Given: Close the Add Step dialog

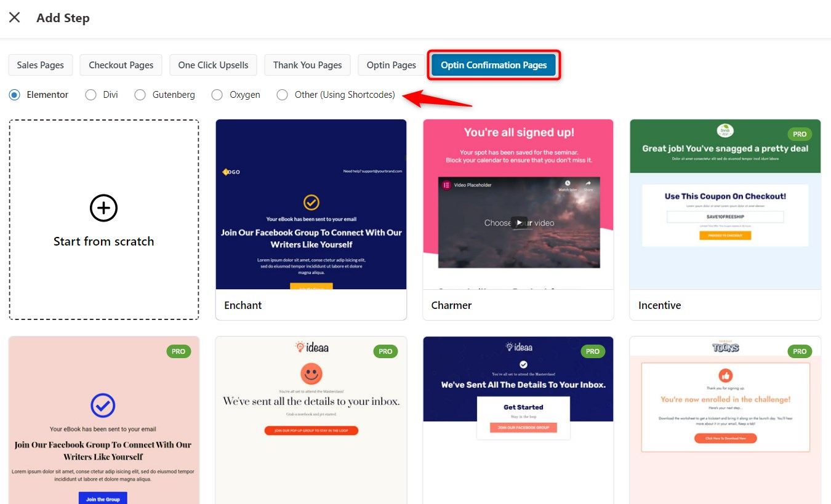Looking at the screenshot, I should click(x=15, y=17).
